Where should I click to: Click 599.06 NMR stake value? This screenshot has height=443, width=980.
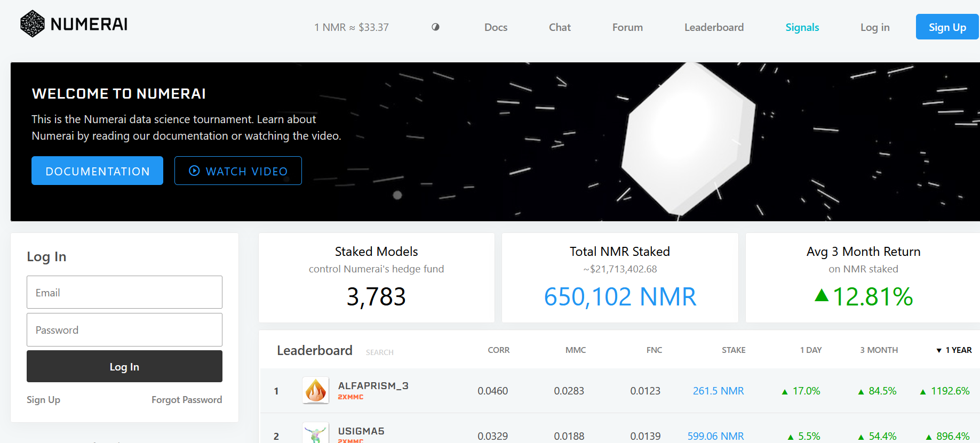[715, 436]
